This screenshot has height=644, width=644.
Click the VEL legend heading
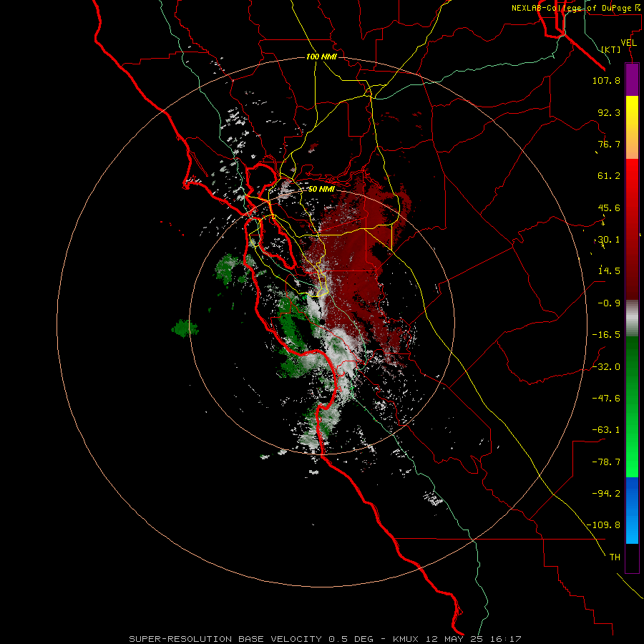pyautogui.click(x=628, y=43)
